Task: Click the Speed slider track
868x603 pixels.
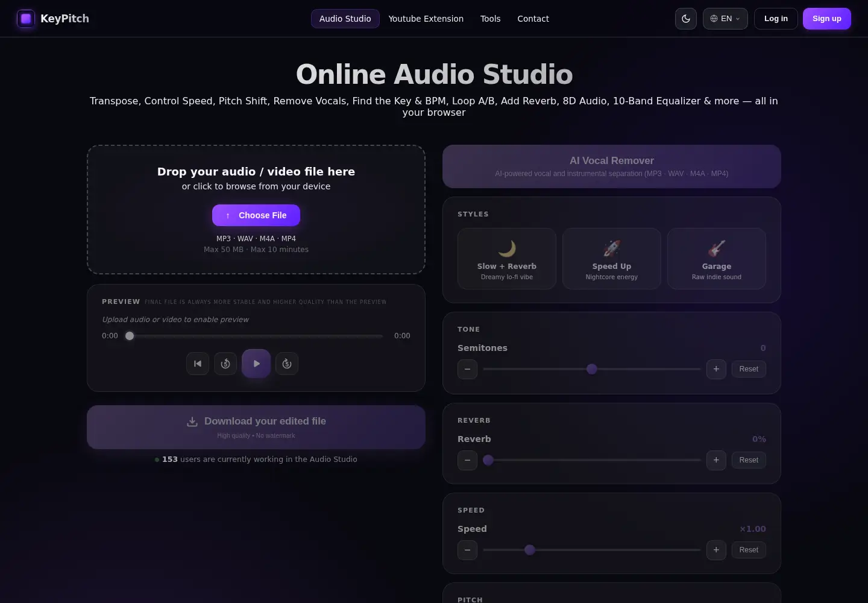Action: coord(592,550)
